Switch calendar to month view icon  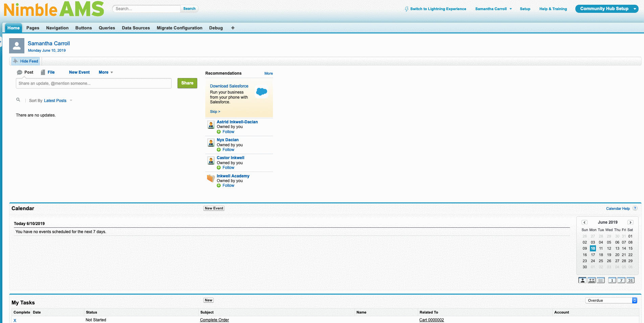click(x=630, y=280)
